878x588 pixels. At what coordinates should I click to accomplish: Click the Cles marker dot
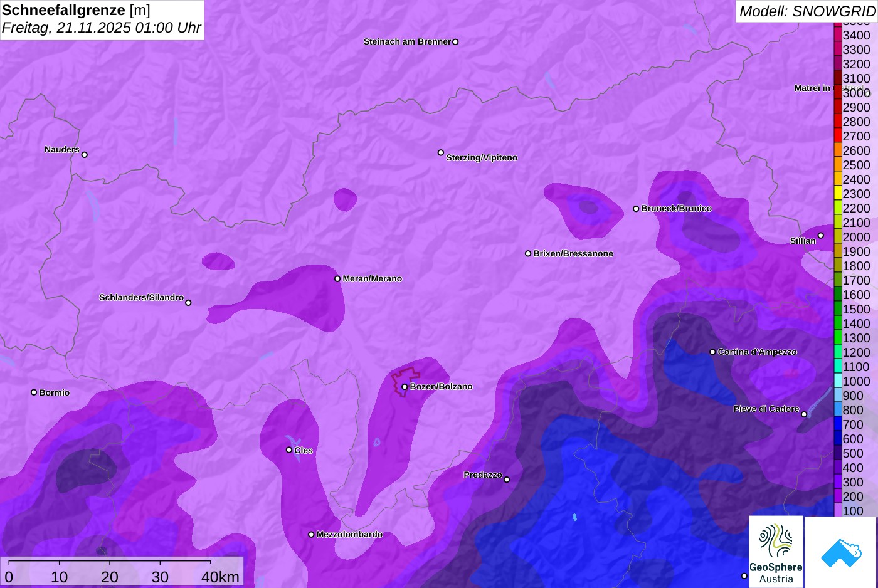coord(289,450)
